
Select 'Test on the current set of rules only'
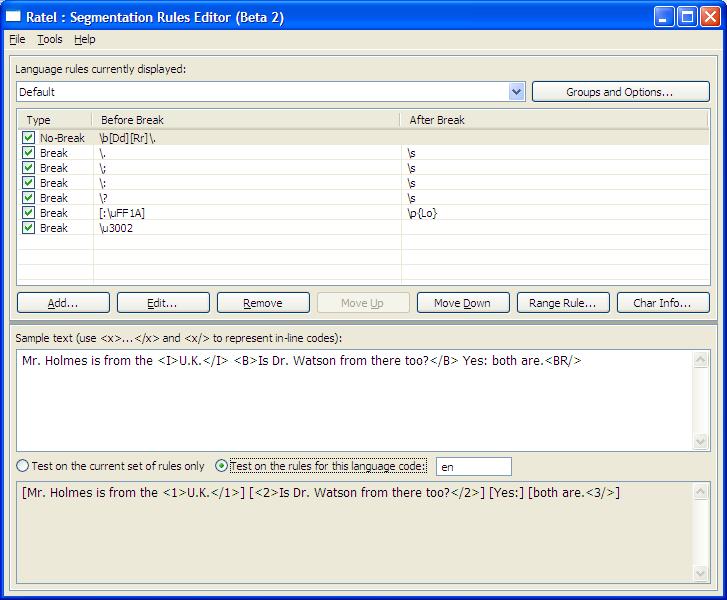point(22,466)
